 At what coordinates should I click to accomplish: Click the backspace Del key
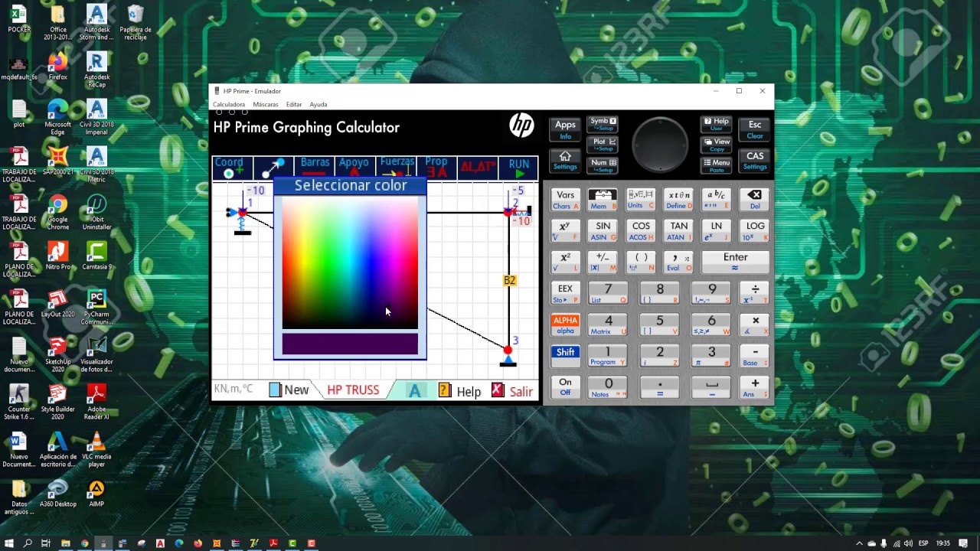[755, 200]
